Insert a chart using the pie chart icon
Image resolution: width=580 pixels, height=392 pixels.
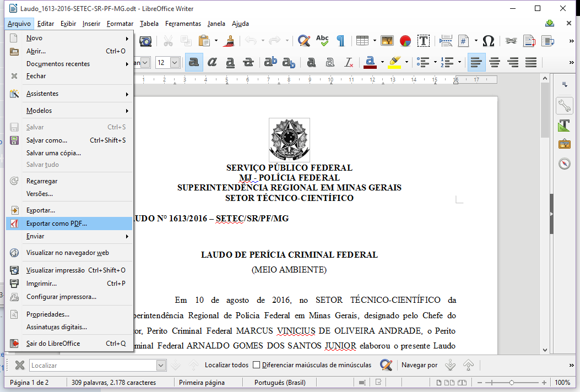[x=405, y=41]
